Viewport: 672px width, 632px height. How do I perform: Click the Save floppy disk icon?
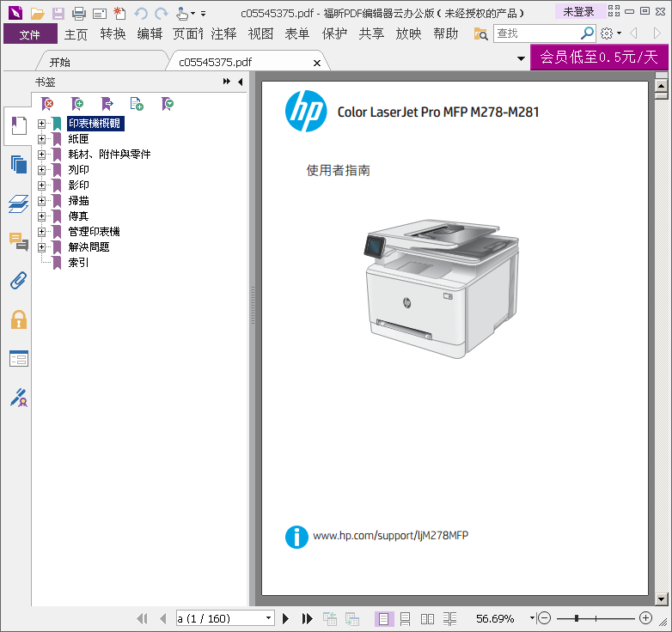point(58,14)
